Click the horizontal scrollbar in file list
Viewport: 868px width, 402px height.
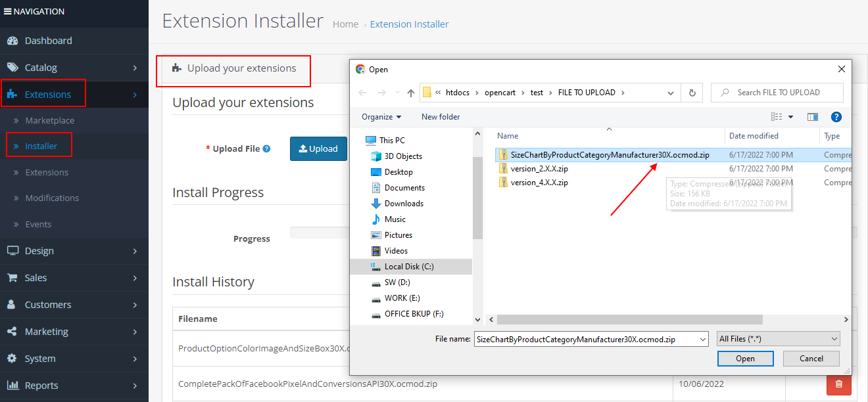tap(629, 319)
